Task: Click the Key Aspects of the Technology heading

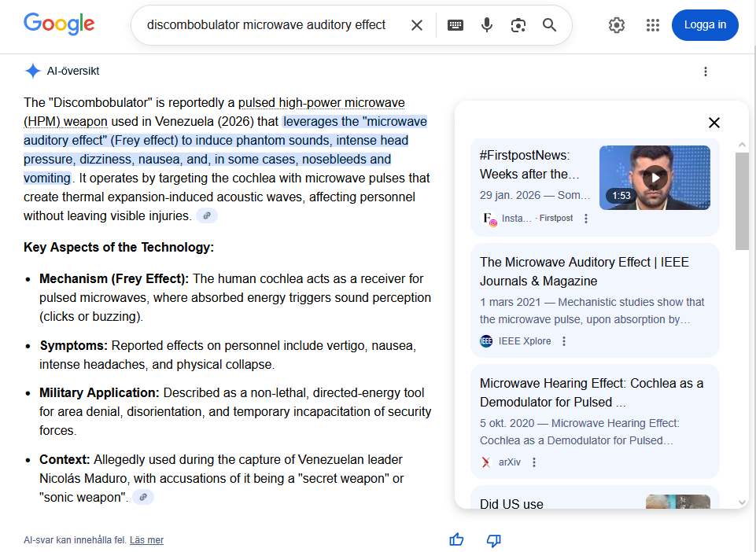Action: pos(119,248)
